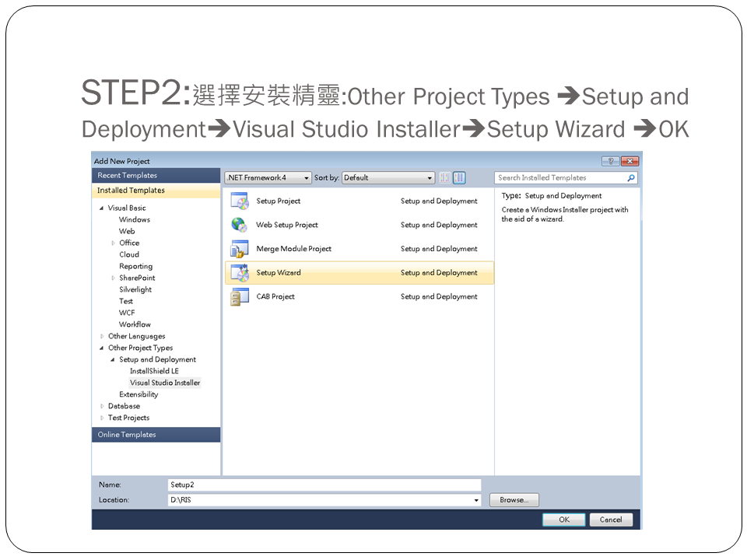This screenshot has height=560, width=747.
Task: Click the CAB Project cabinet icon
Action: [240, 296]
